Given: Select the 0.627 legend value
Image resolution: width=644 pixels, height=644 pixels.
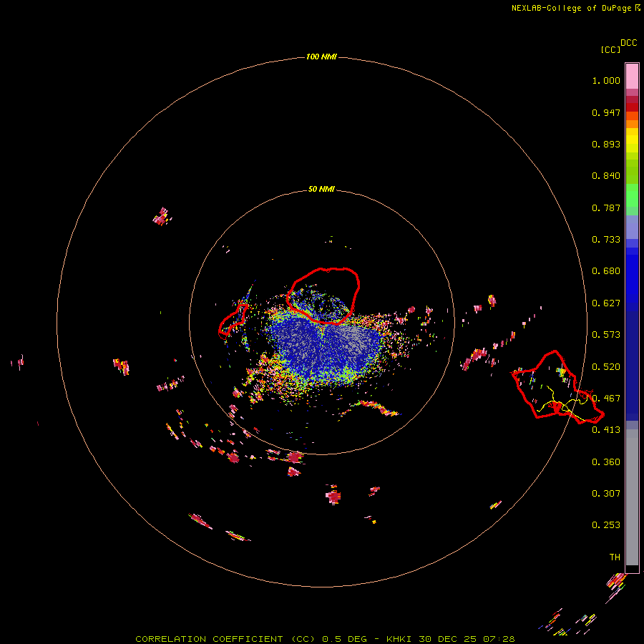Looking at the screenshot, I should tap(606, 303).
